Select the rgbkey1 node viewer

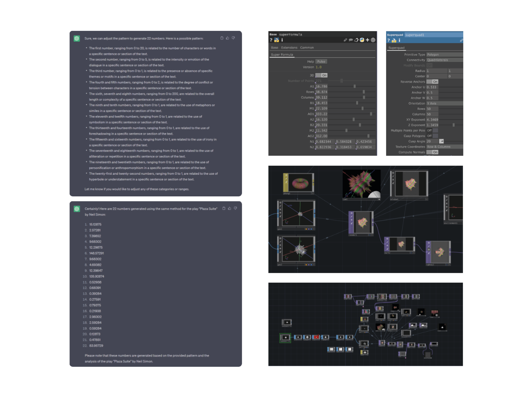tap(440, 252)
